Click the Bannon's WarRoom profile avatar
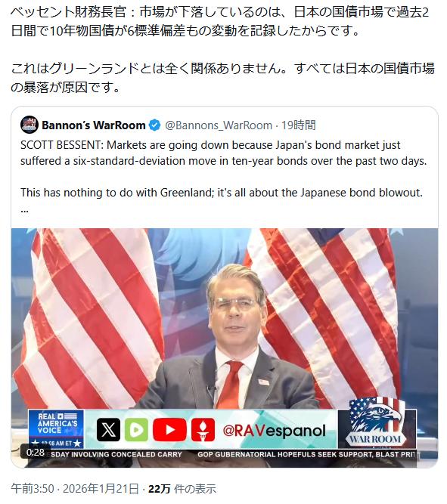Viewport: 447px width, 504px height. pos(29,125)
